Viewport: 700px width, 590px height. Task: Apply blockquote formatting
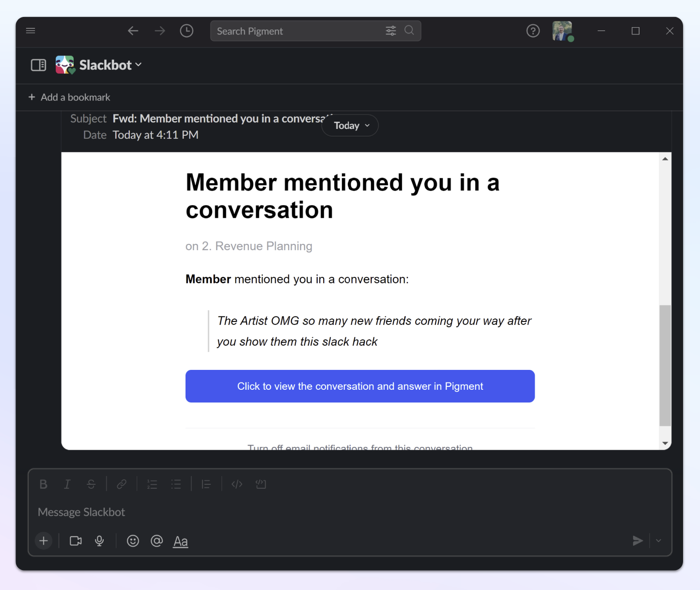pos(206,484)
